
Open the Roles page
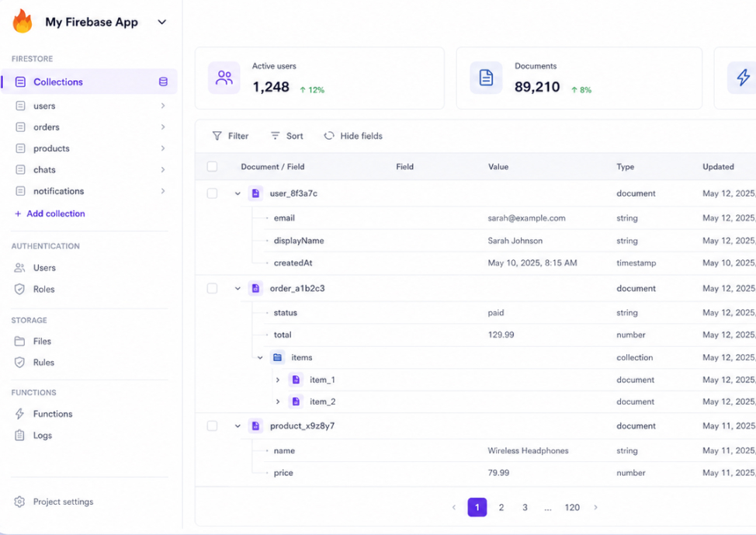[x=44, y=289]
